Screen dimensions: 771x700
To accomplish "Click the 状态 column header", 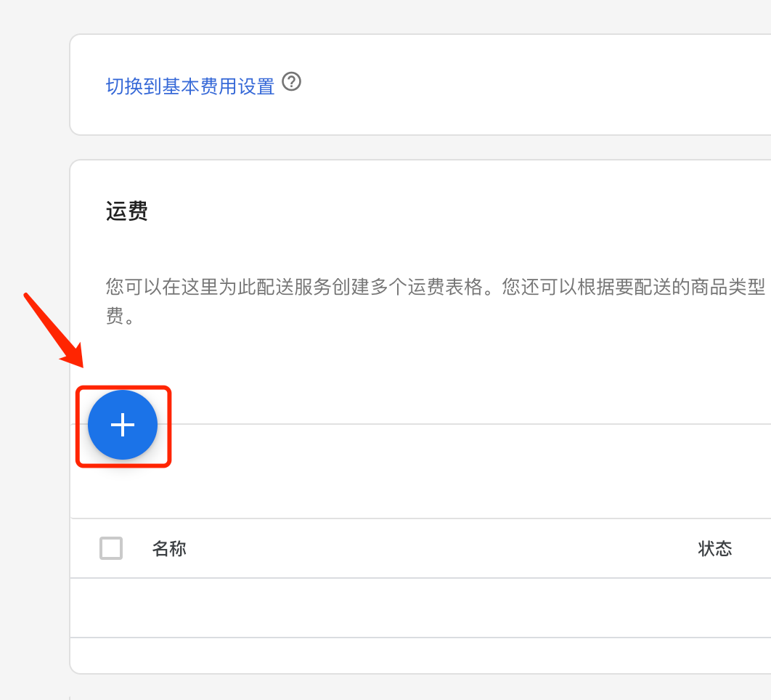I will pyautogui.click(x=716, y=549).
